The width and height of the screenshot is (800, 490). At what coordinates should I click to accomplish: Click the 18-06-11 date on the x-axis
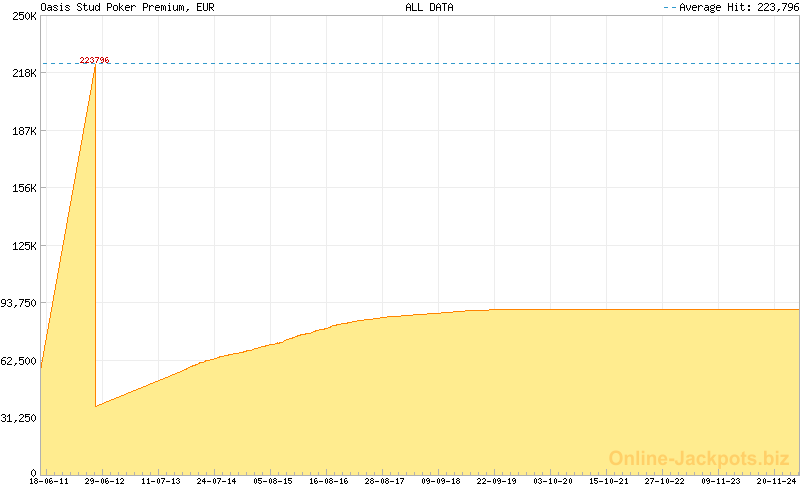(x=49, y=481)
